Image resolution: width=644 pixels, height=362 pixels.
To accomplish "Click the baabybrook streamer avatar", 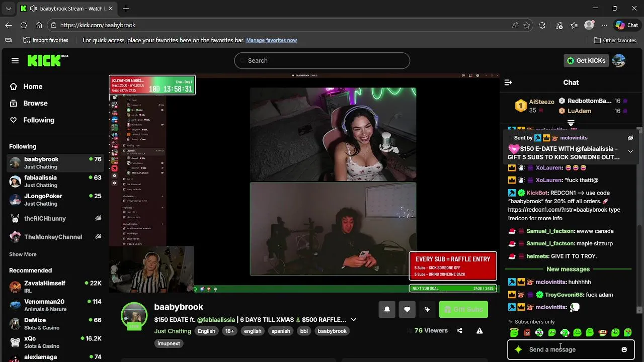I will point(134,316).
